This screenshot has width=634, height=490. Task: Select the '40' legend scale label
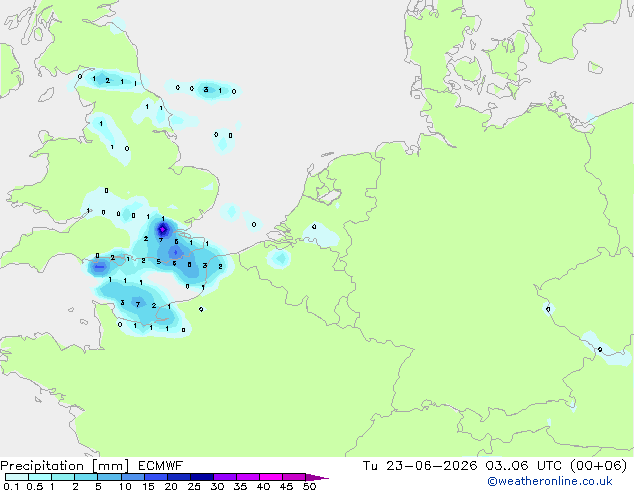263,486
